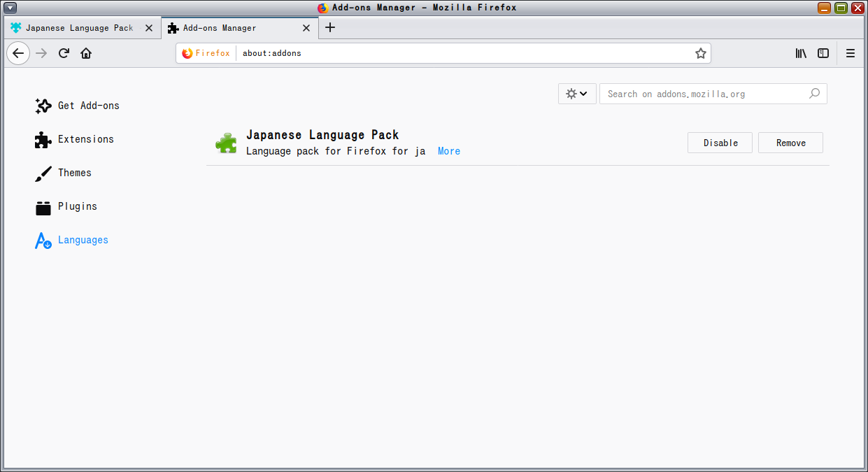Reload the current page

tap(64, 53)
